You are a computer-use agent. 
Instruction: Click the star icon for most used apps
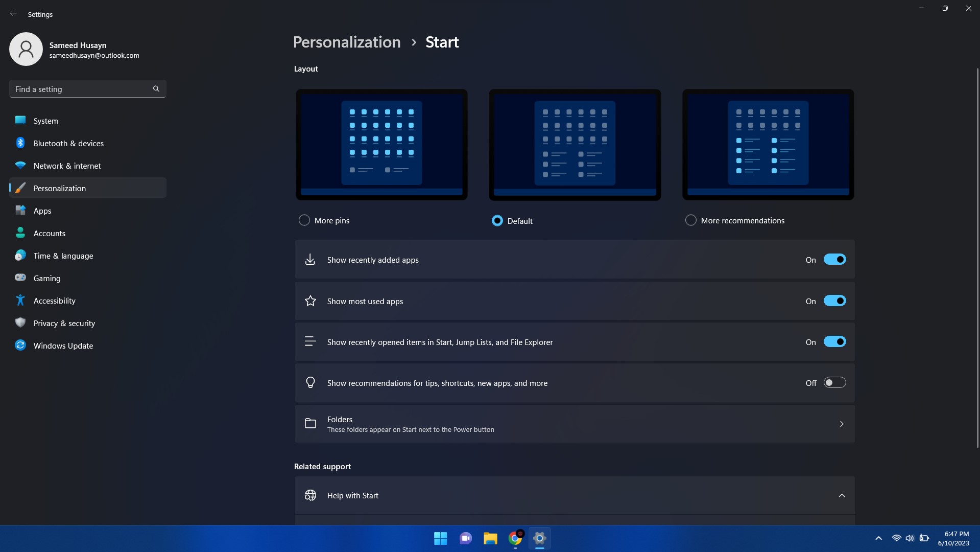[x=310, y=301]
